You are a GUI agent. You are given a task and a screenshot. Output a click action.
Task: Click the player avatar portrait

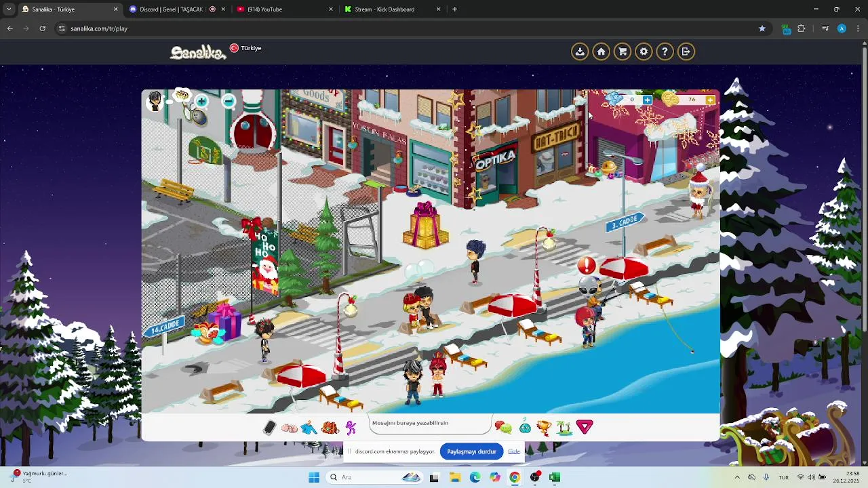point(155,101)
